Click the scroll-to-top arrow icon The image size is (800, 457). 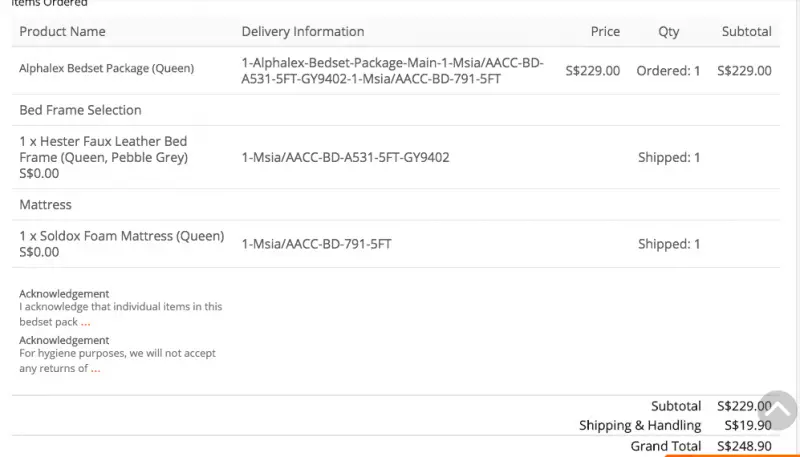click(777, 411)
